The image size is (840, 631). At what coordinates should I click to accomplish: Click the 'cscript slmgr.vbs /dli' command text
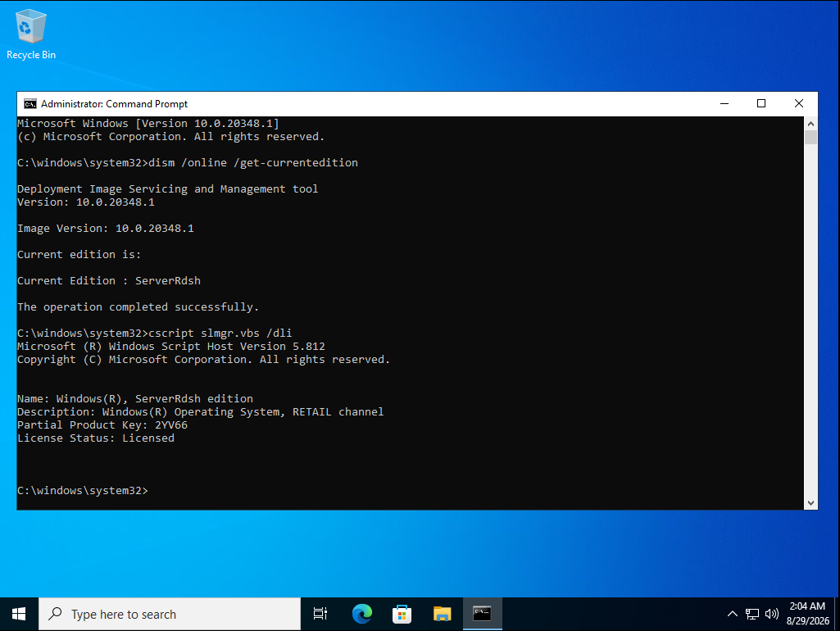pos(220,334)
